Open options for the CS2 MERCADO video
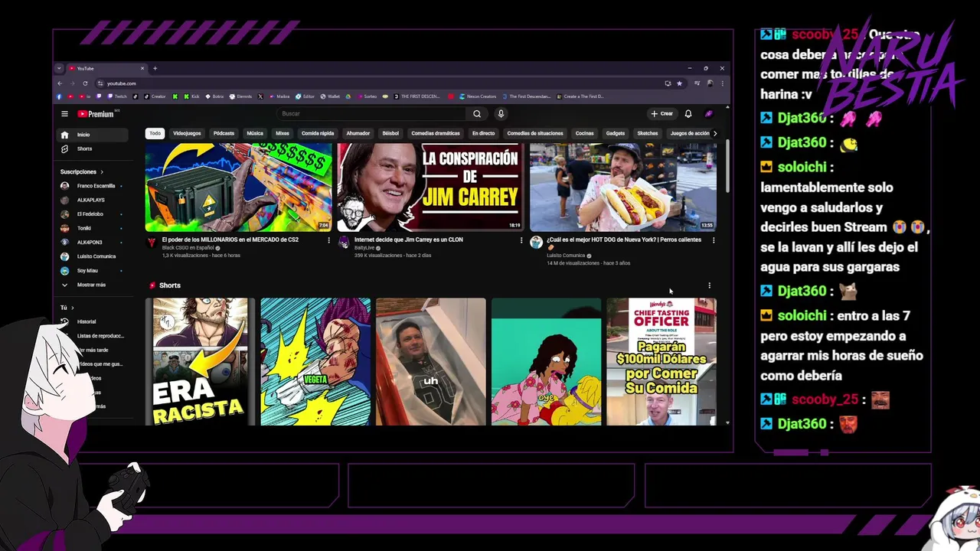 329,240
